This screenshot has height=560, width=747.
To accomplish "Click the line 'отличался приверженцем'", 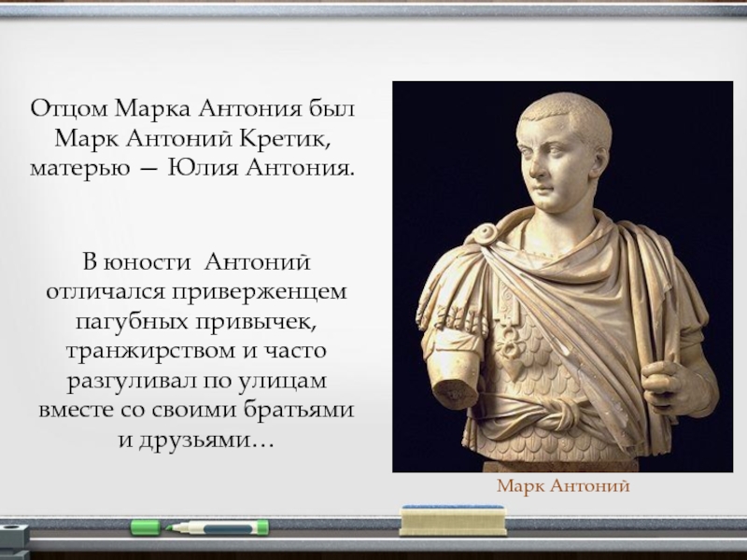I will [196, 291].
